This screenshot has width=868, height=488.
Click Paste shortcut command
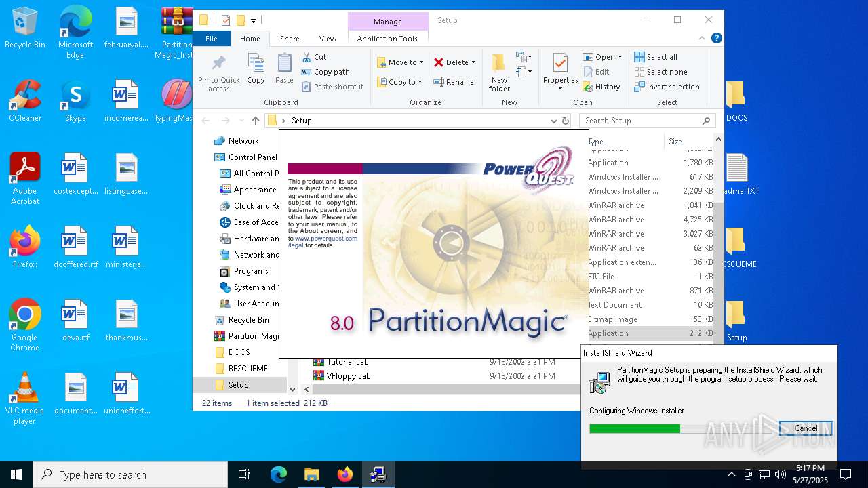(x=333, y=87)
